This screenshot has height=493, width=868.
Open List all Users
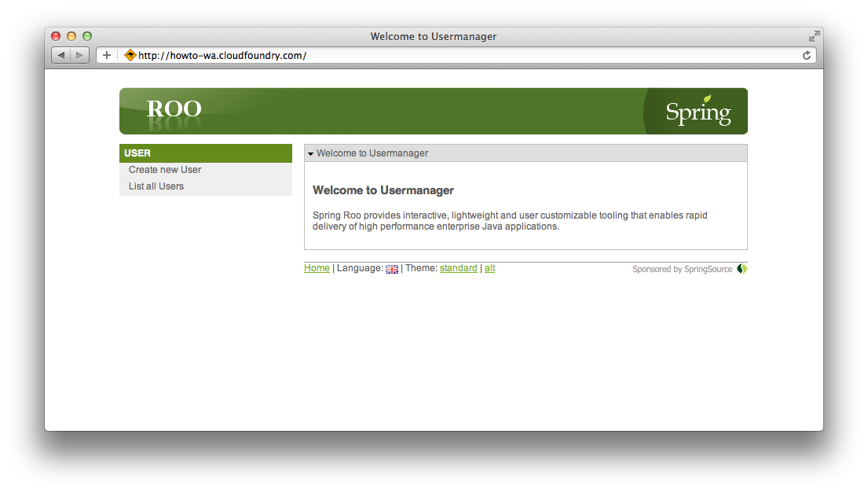(156, 186)
